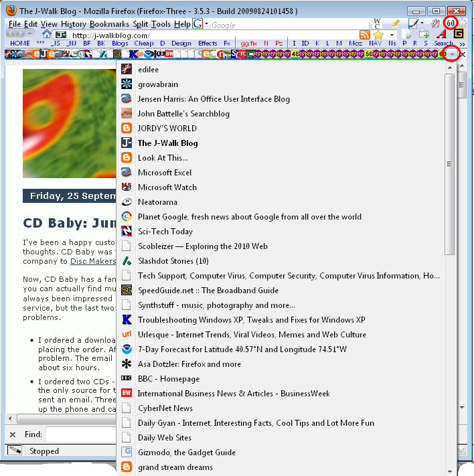Viewport: 474px width, 476px height.
Task: Bookmark this page with the star icon
Action: 378,34
